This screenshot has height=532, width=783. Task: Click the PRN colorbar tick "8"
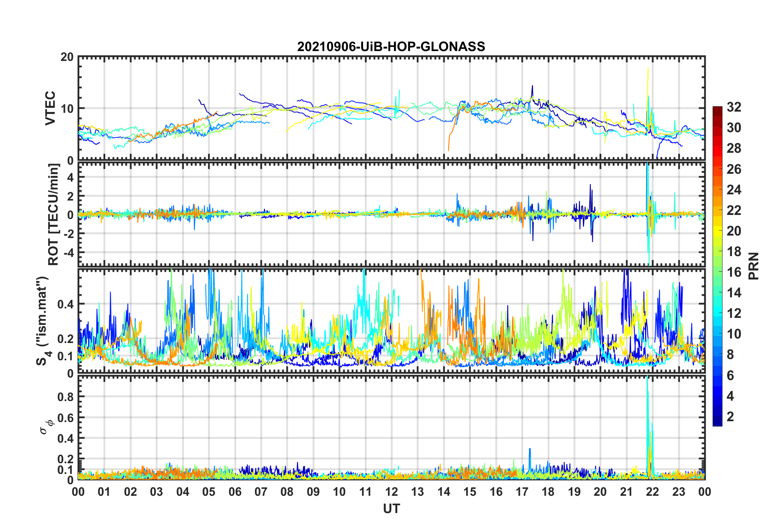click(x=730, y=355)
